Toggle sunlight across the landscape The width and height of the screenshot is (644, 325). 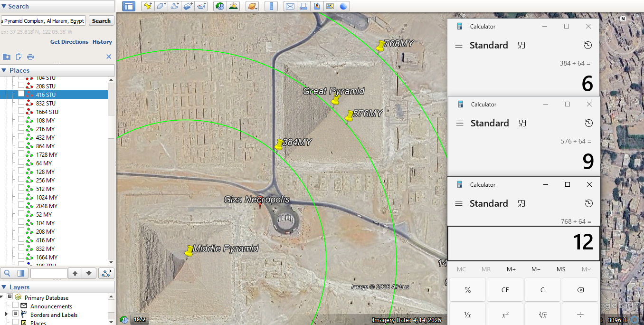coord(233,6)
